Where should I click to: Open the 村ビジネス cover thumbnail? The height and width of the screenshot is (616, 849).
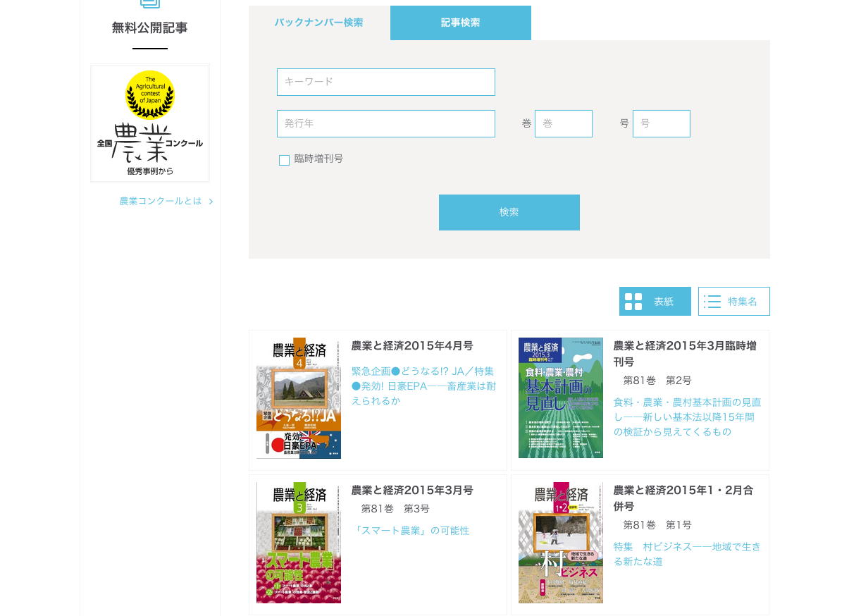(560, 542)
